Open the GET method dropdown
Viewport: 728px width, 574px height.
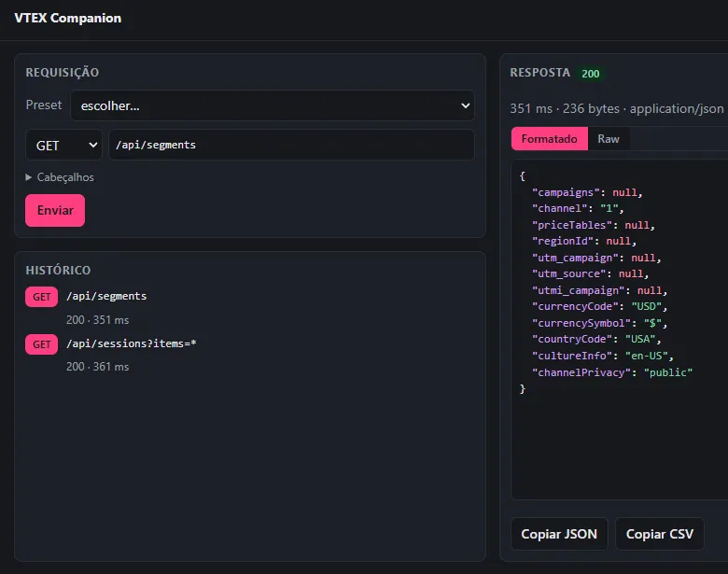click(x=63, y=146)
